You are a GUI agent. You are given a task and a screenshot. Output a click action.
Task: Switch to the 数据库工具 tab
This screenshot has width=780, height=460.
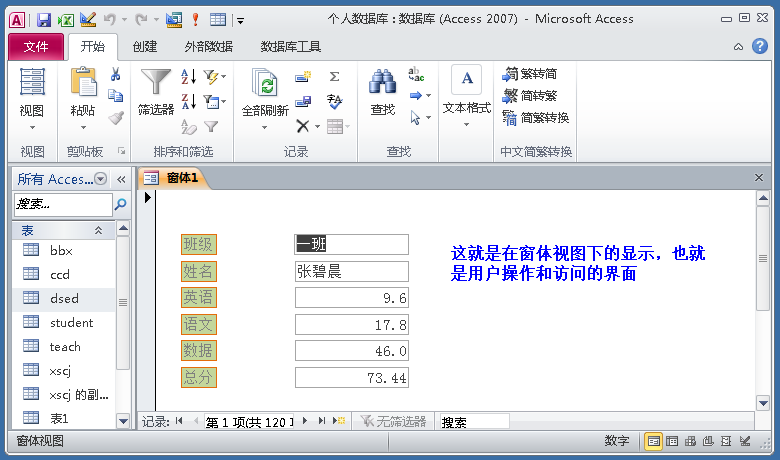291,47
